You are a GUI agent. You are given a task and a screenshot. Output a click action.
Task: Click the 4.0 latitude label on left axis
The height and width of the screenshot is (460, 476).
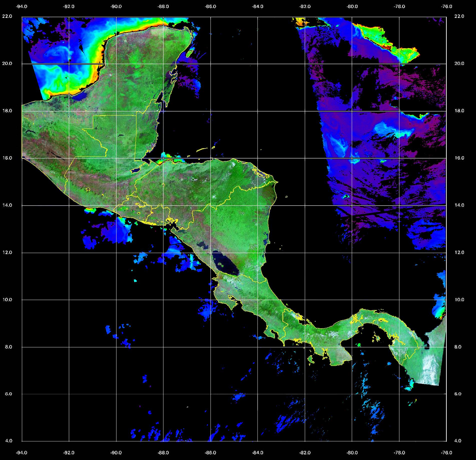9,441
